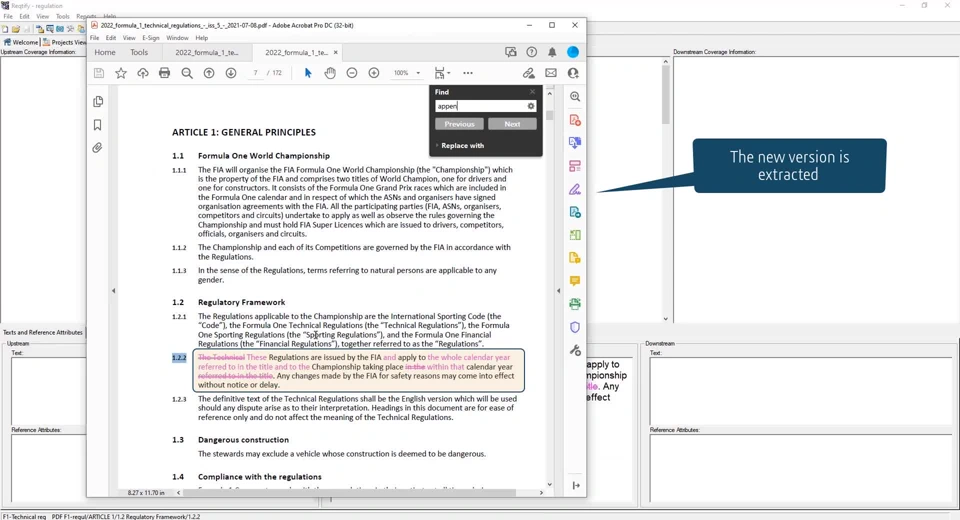960x520 pixels.
Task: Open the E-Sign menu
Action: (151, 38)
